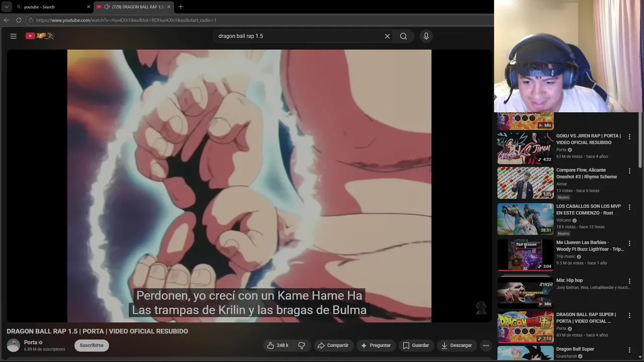Click the Trip music channel name

tap(566, 256)
